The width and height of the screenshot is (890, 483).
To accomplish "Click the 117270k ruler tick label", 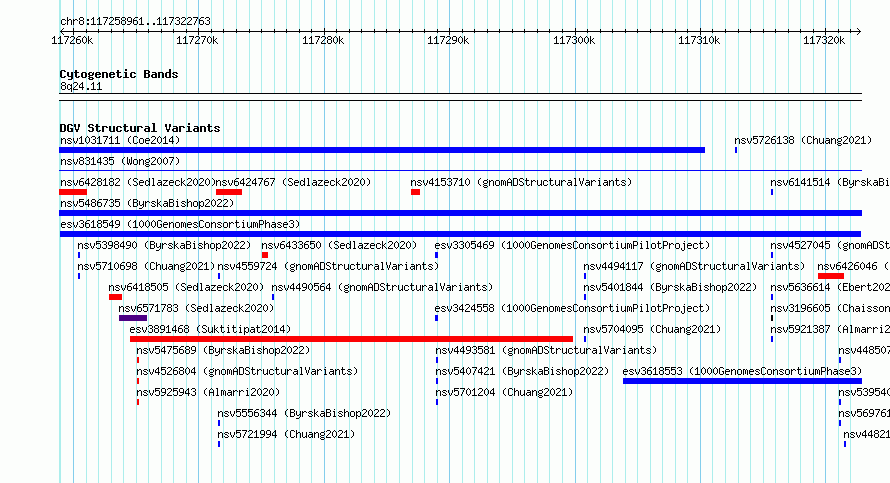I will pos(197,40).
